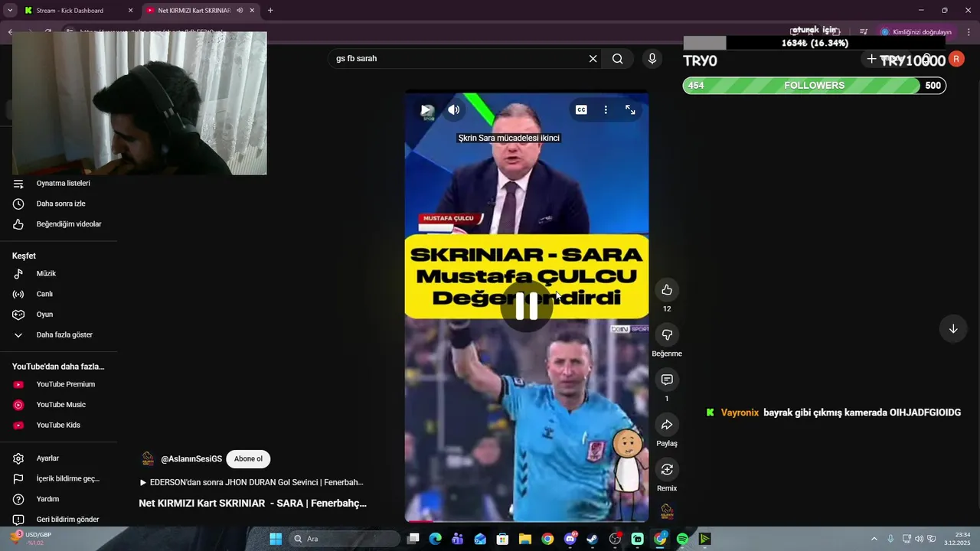Viewport: 980px width, 551px height.
Task: Open the Chrome tab search dropdown
Action: [x=10, y=11]
